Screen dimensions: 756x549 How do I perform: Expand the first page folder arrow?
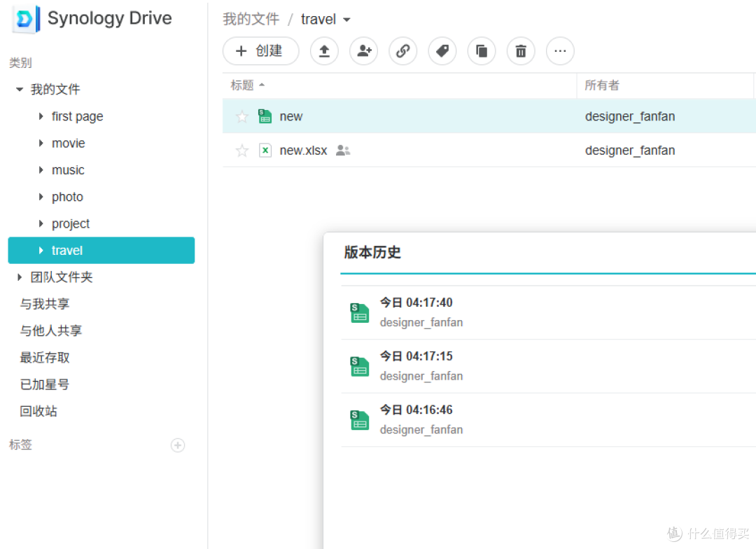(41, 116)
